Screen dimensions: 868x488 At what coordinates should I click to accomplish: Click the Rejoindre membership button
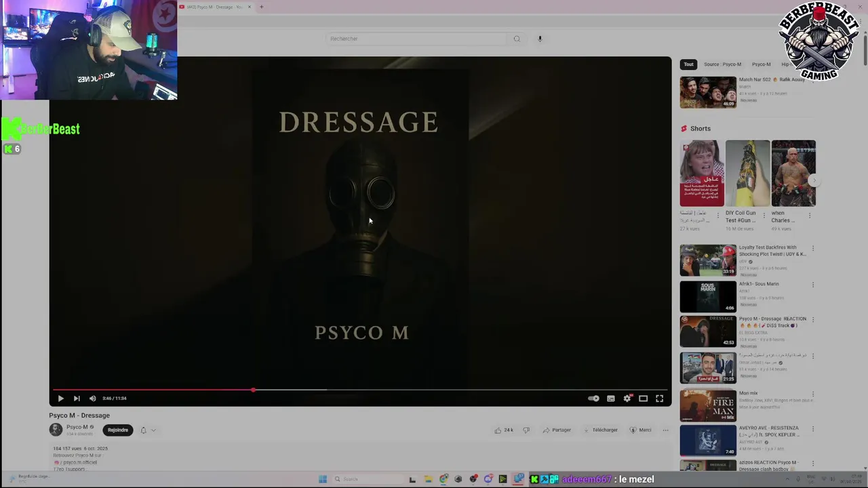[x=118, y=430]
